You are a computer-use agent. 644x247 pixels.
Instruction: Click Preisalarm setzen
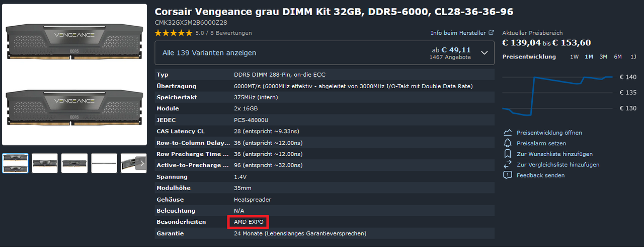(x=541, y=143)
